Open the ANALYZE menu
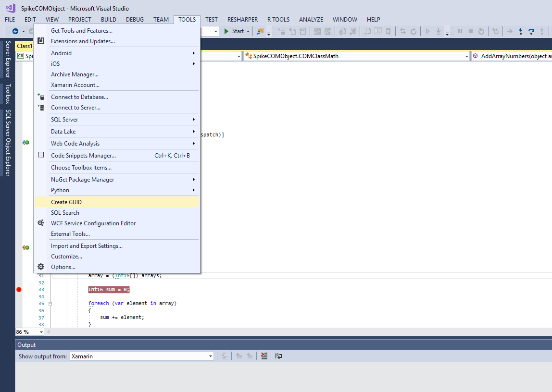This screenshot has width=552, height=392. point(311,20)
